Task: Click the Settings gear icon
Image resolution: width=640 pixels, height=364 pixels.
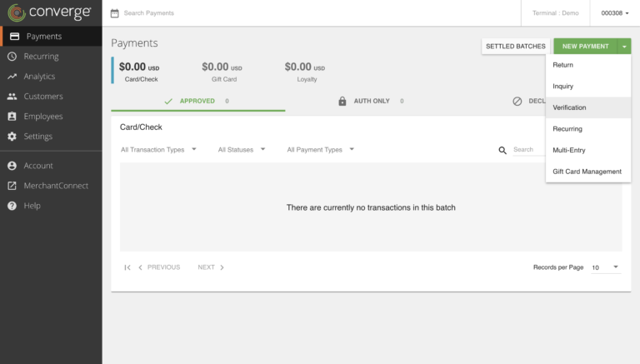Action: (x=12, y=137)
